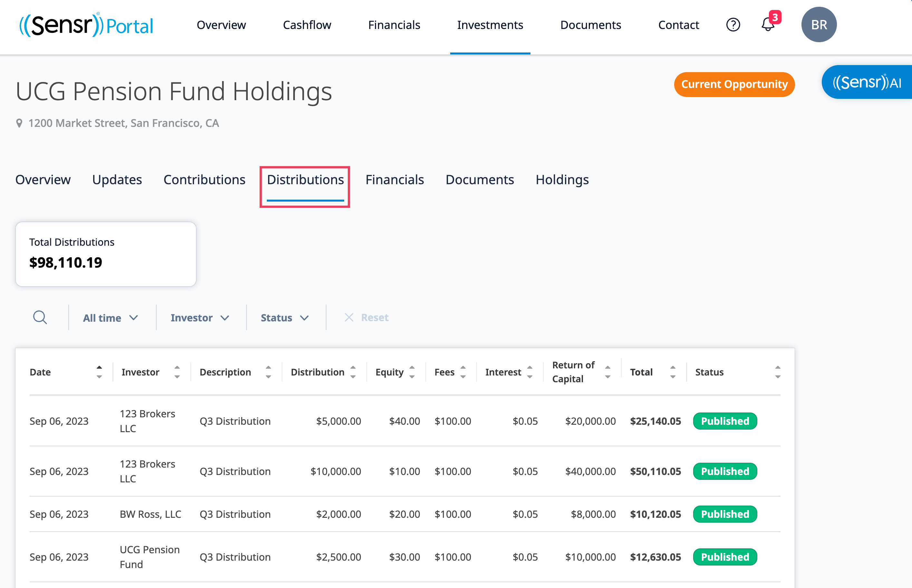Sort by Return of Capital arrows
The width and height of the screenshot is (912, 588).
pyautogui.click(x=607, y=372)
